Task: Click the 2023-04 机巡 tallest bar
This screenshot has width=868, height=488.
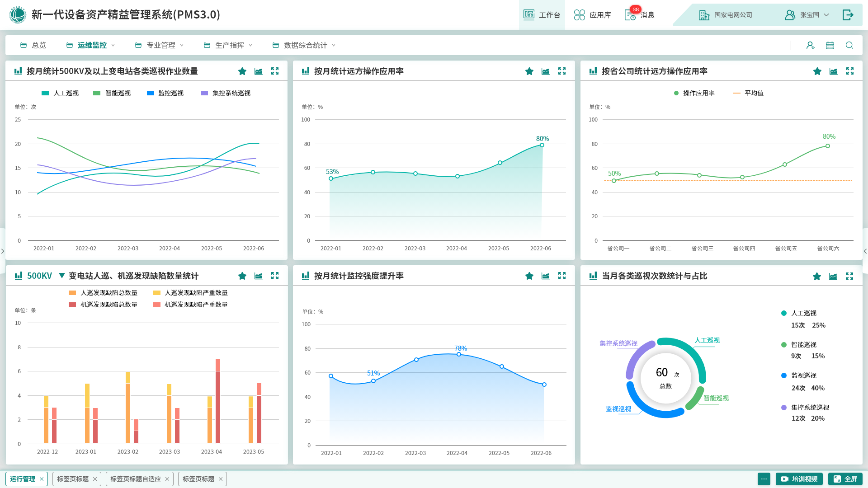Action: pos(218,401)
